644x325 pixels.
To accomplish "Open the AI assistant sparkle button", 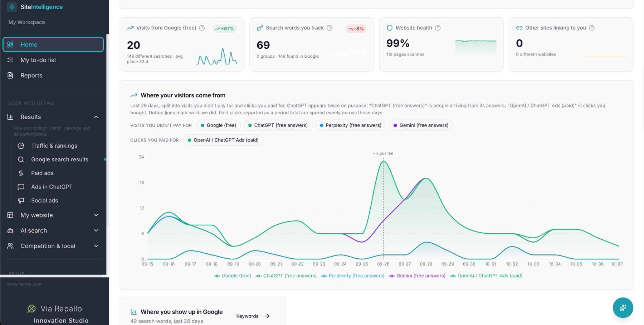I will [623, 307].
